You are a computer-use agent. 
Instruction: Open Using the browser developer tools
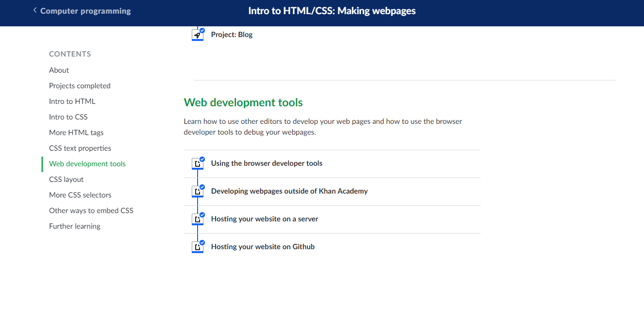pyautogui.click(x=266, y=163)
